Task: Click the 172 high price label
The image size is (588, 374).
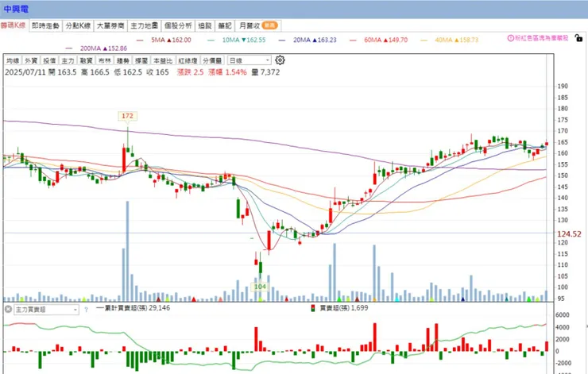Action: click(x=127, y=116)
